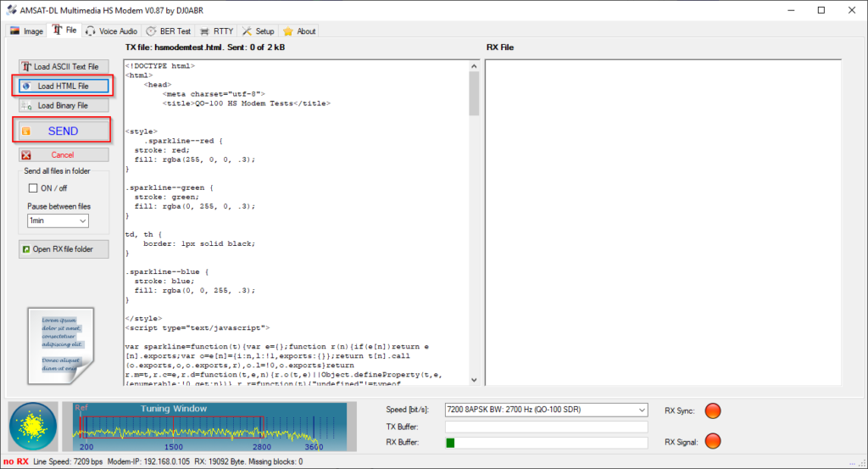The image size is (868, 469).
Task: Click Load ASCII Text File button
Action: click(x=64, y=66)
